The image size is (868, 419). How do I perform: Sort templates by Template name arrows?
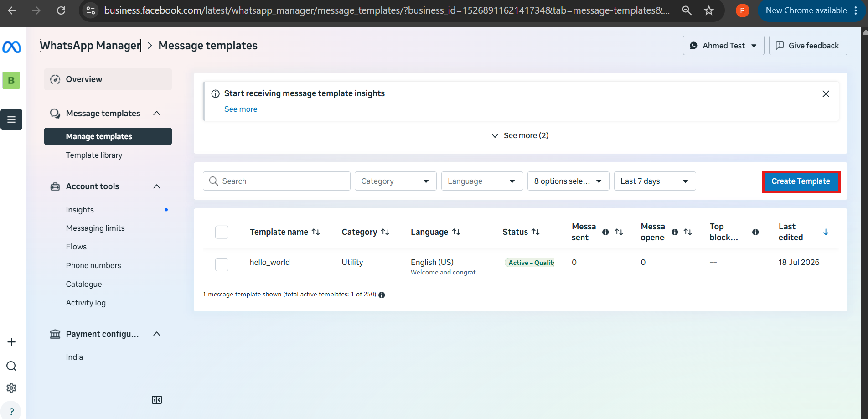click(x=316, y=232)
